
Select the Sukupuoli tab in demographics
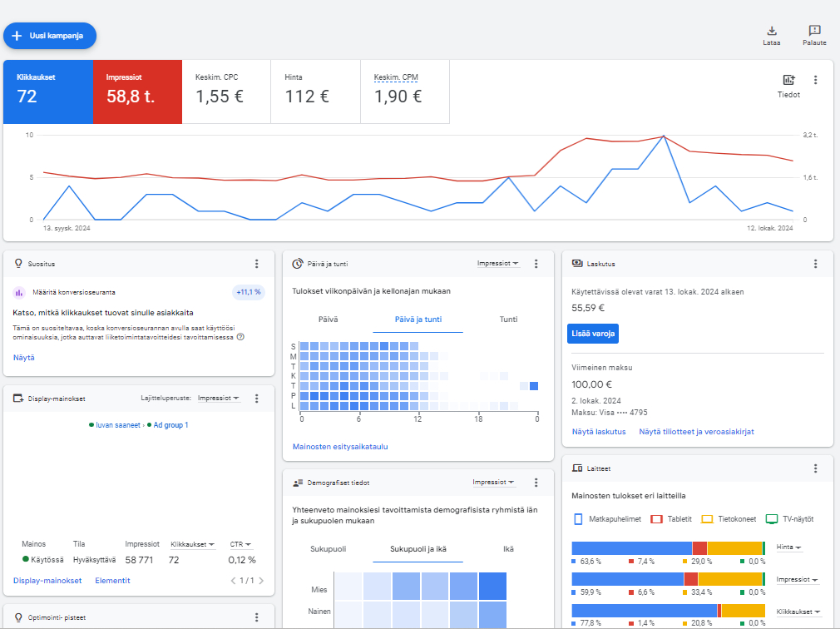(329, 549)
